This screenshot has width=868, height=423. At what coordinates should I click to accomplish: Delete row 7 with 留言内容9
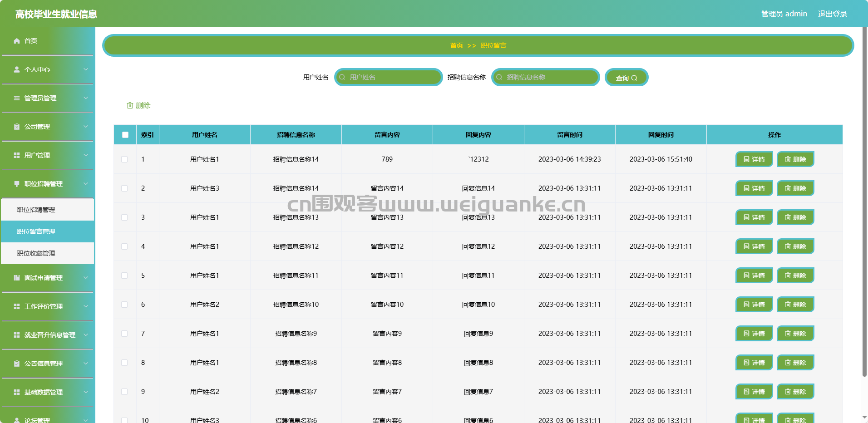click(x=795, y=334)
